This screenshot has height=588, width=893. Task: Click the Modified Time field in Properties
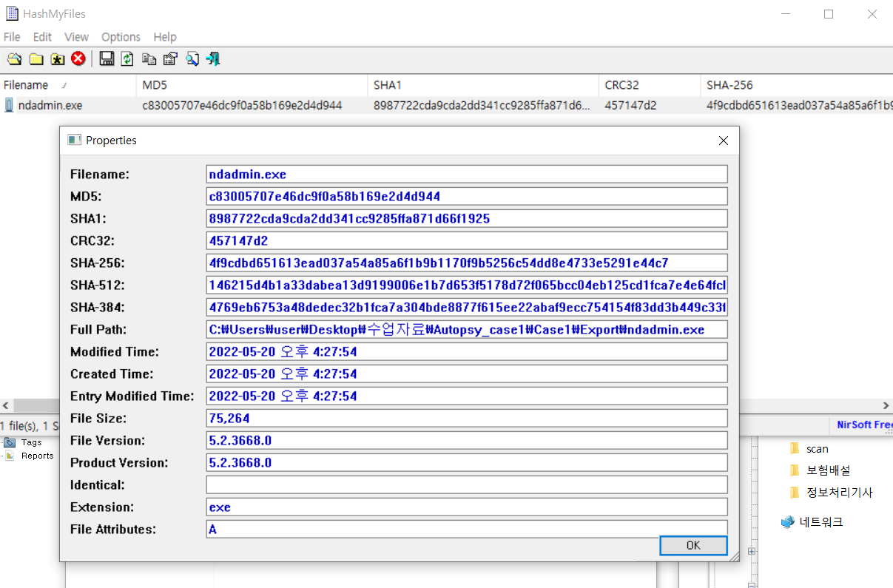pyautogui.click(x=467, y=351)
